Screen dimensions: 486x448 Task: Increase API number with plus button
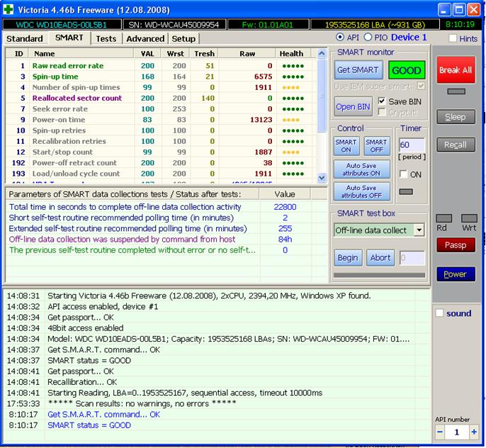pyautogui.click(x=473, y=432)
